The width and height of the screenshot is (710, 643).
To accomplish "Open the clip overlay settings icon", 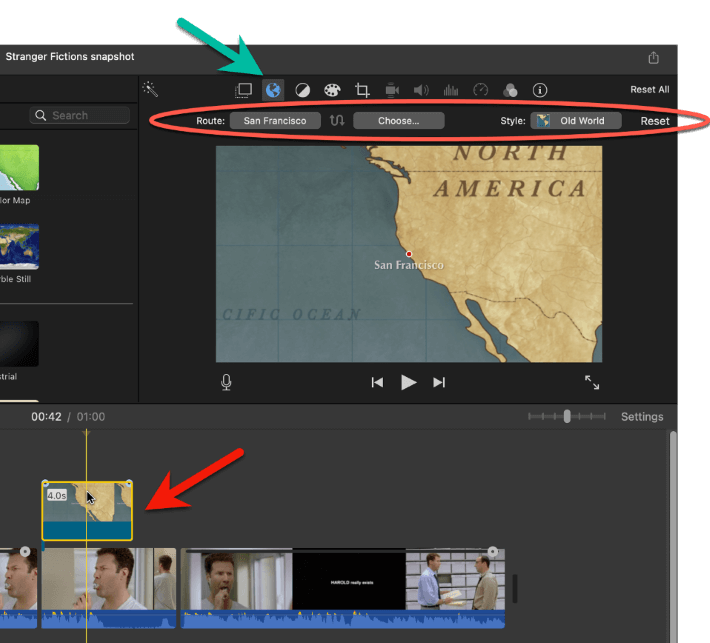I will (x=244, y=90).
